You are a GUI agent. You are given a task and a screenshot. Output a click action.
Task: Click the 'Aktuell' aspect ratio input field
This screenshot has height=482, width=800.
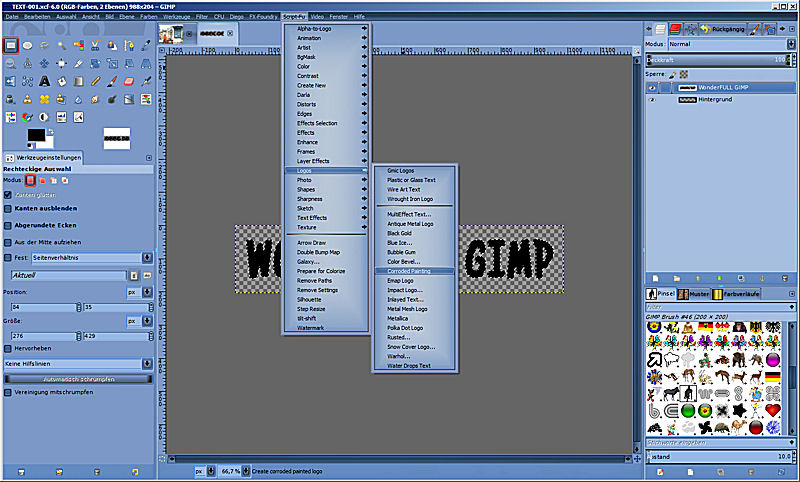point(68,275)
